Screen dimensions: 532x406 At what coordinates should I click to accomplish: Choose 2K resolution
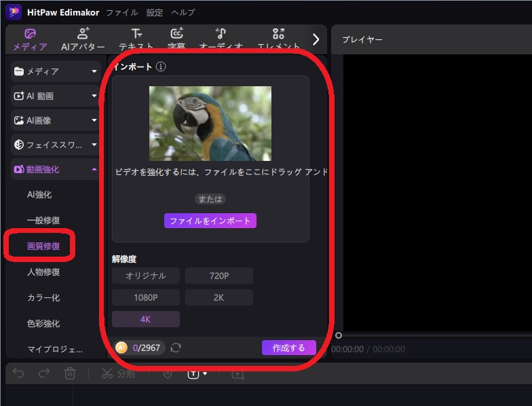[x=219, y=297]
